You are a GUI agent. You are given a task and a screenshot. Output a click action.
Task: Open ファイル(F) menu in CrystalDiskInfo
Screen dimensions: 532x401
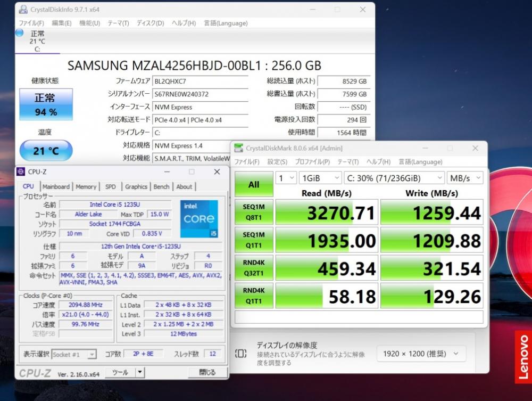point(31,23)
